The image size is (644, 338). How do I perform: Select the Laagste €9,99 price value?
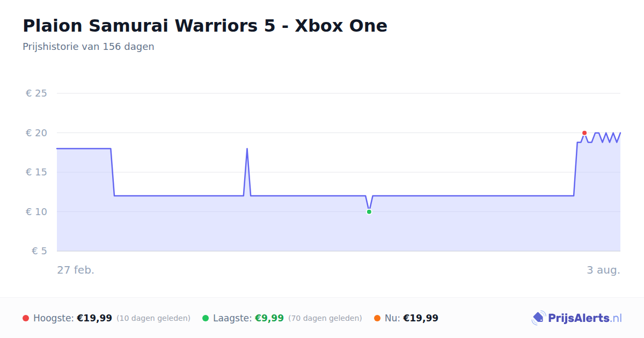[269, 318]
